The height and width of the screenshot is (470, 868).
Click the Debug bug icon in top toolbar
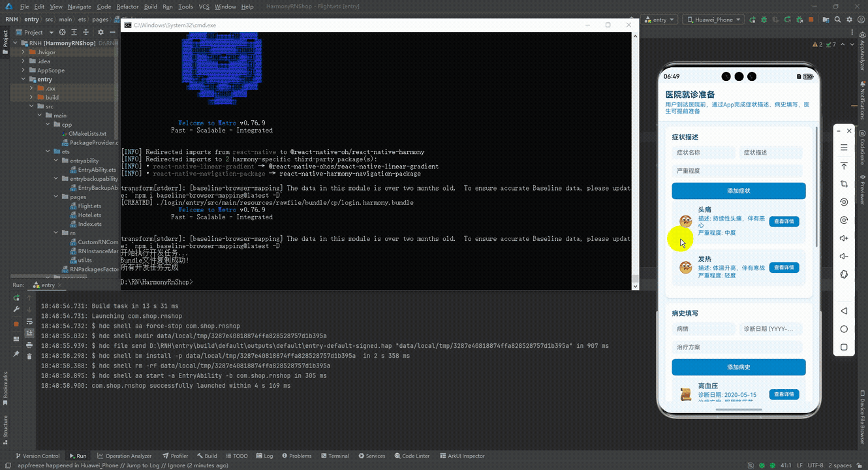pos(764,20)
